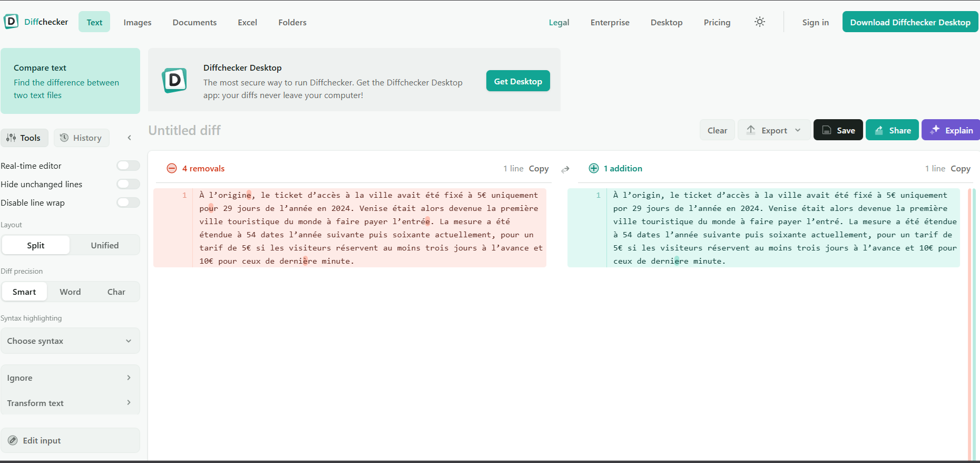Toggle light/dark theme sun icon
Image resolution: width=980 pixels, height=463 pixels.
(x=759, y=22)
